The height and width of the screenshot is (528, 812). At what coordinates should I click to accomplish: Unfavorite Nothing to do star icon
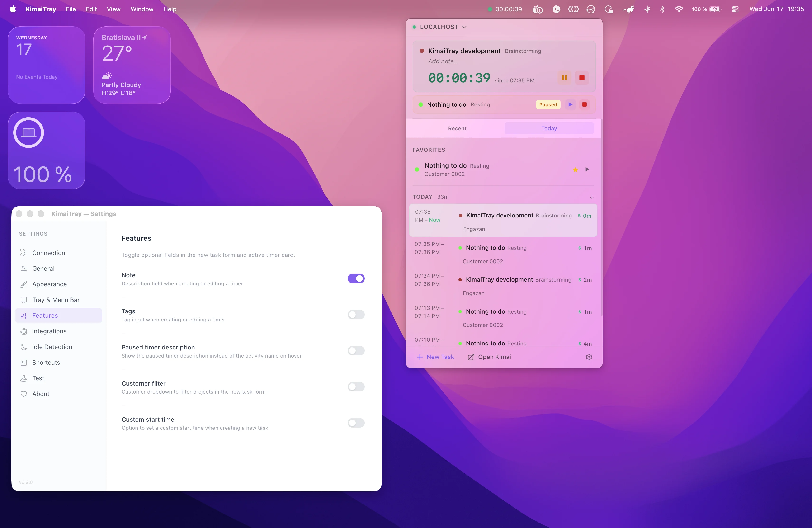pyautogui.click(x=575, y=170)
